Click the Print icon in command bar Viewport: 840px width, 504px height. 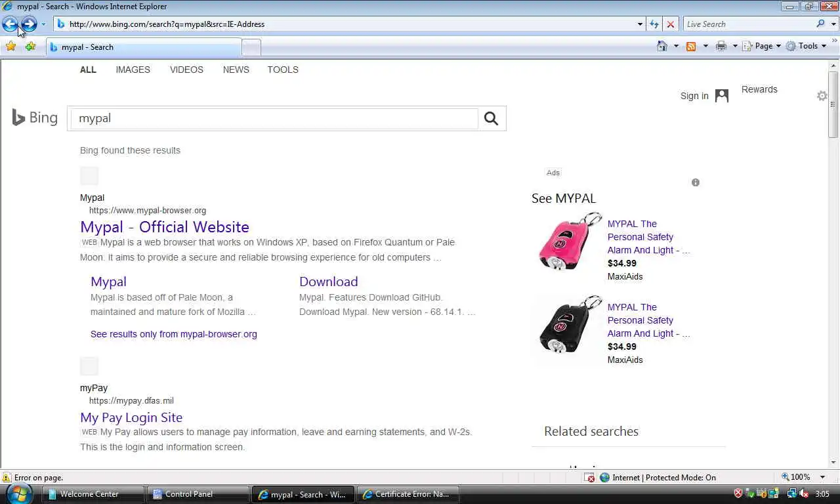(721, 46)
